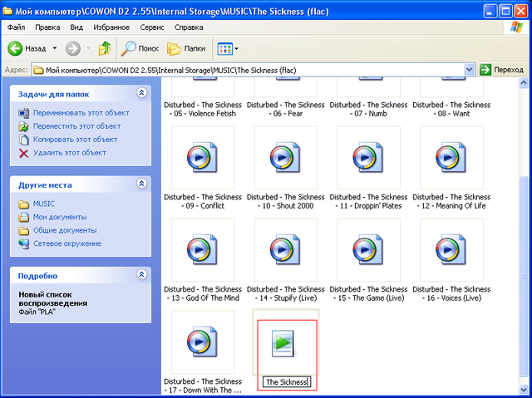Click Копировать этот объект link
Screen dimensions: 532x398
[x=75, y=140]
